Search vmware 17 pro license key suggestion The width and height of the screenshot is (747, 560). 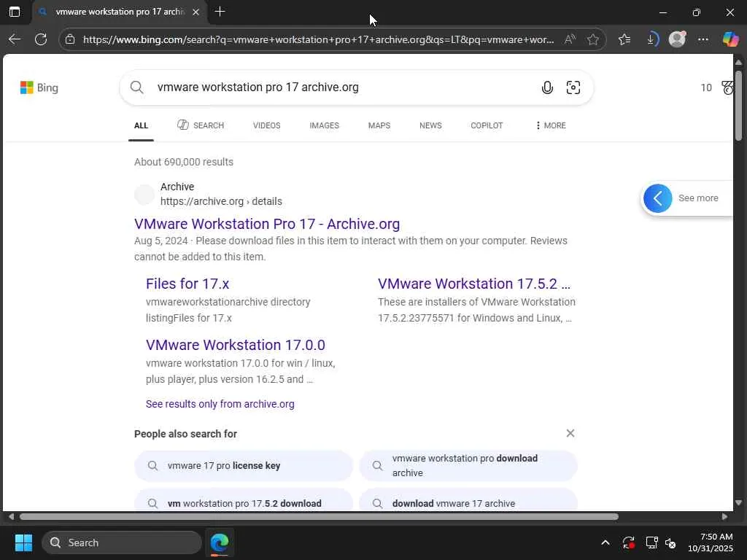[244, 466]
